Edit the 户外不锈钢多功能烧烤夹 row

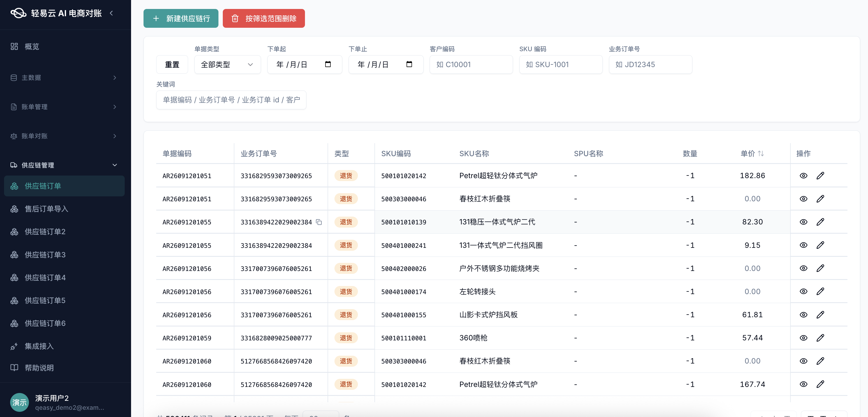coord(820,268)
